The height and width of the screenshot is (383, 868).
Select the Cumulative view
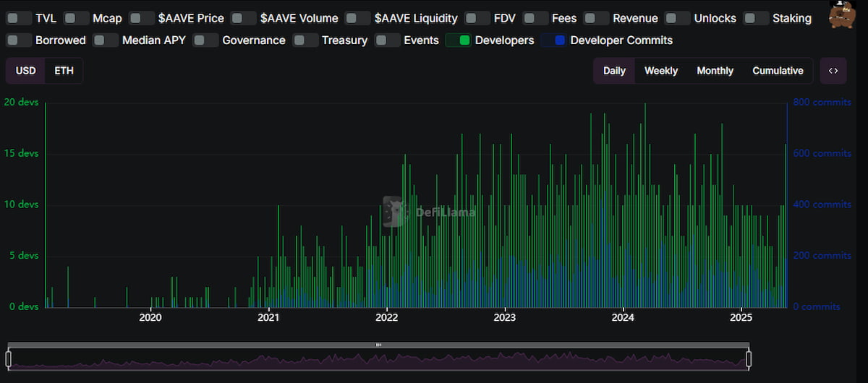pyautogui.click(x=778, y=71)
